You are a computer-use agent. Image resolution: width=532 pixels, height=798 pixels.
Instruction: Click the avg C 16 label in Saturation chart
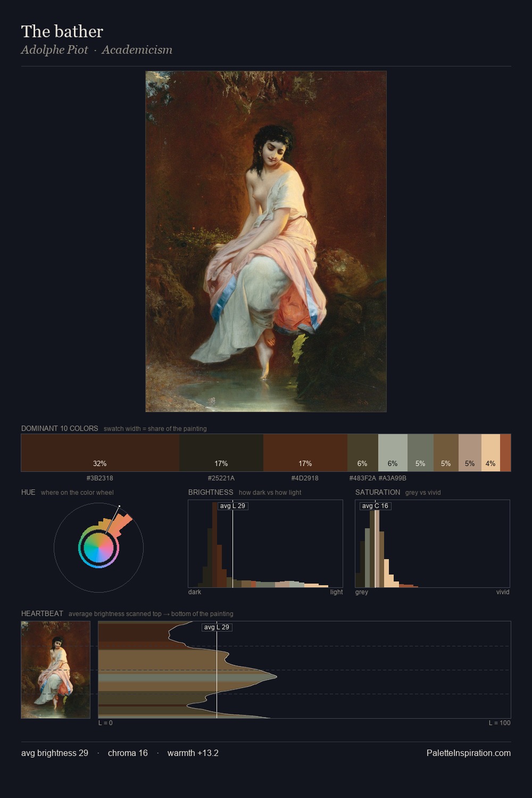[x=375, y=506]
